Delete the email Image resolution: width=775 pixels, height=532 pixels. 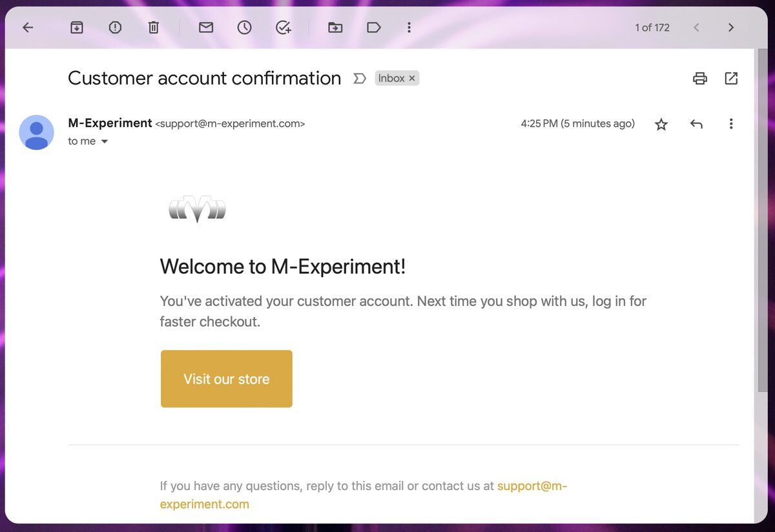point(153,27)
